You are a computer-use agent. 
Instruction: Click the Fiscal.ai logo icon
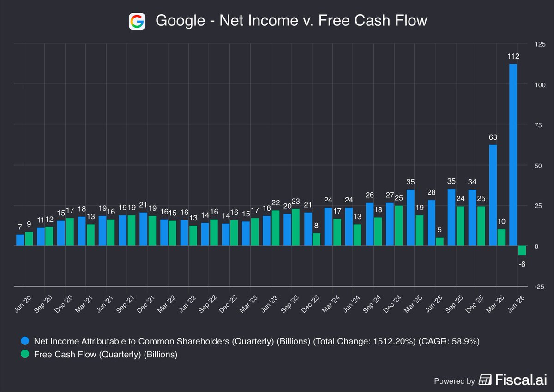click(486, 380)
